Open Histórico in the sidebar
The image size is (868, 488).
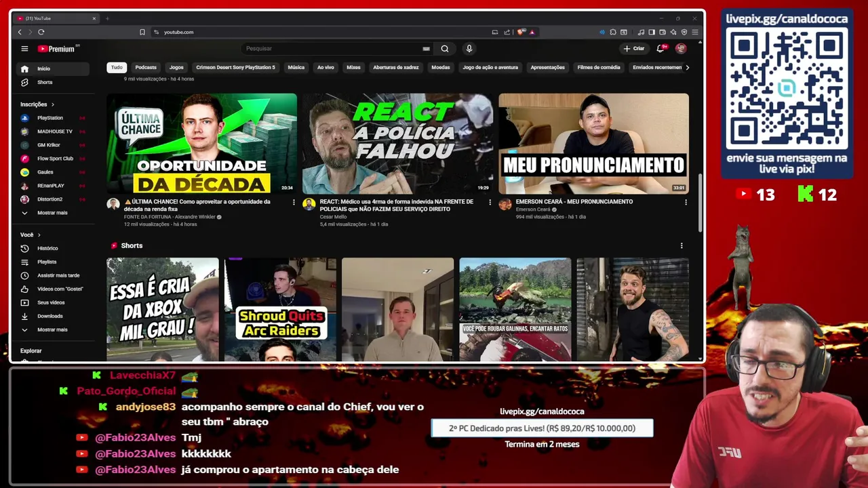point(53,248)
